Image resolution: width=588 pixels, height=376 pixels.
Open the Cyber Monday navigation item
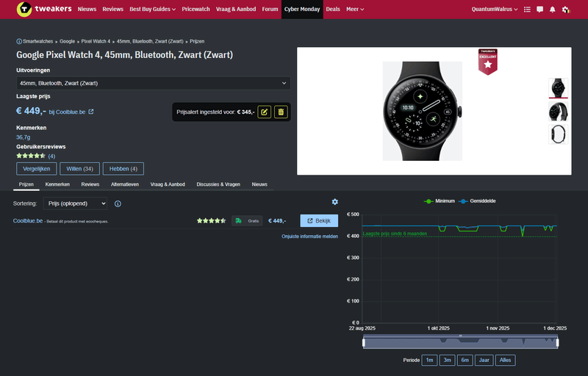[302, 9]
